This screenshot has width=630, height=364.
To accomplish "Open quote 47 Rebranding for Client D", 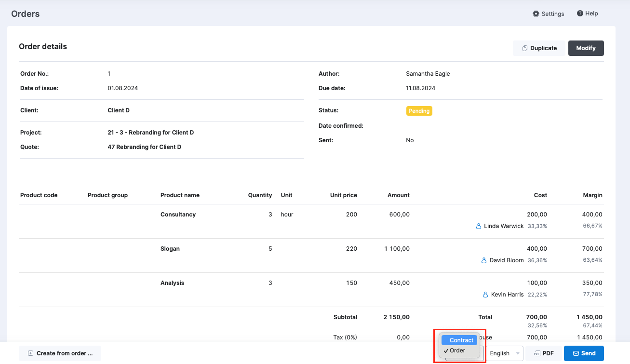I will point(145,147).
